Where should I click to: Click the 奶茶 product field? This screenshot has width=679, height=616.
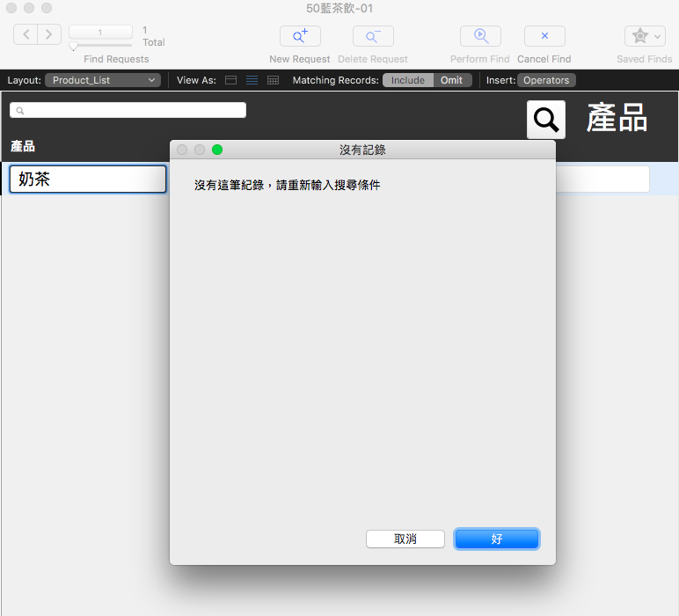(88, 179)
